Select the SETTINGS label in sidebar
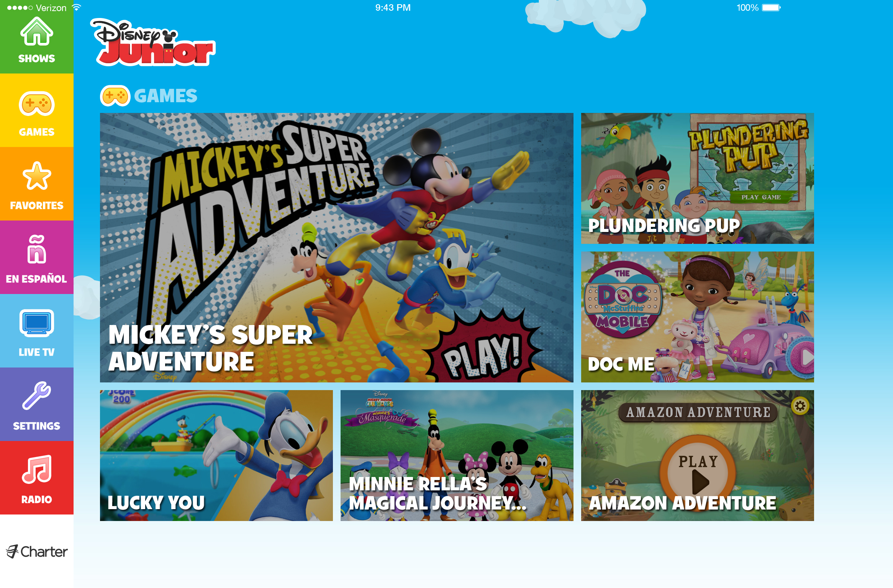Viewport: 893px width, 588px height. point(37,426)
